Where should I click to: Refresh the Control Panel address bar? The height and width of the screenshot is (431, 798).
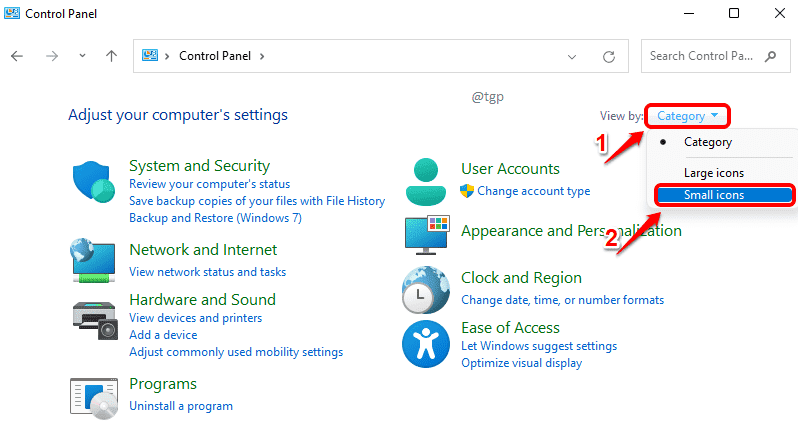(x=609, y=57)
